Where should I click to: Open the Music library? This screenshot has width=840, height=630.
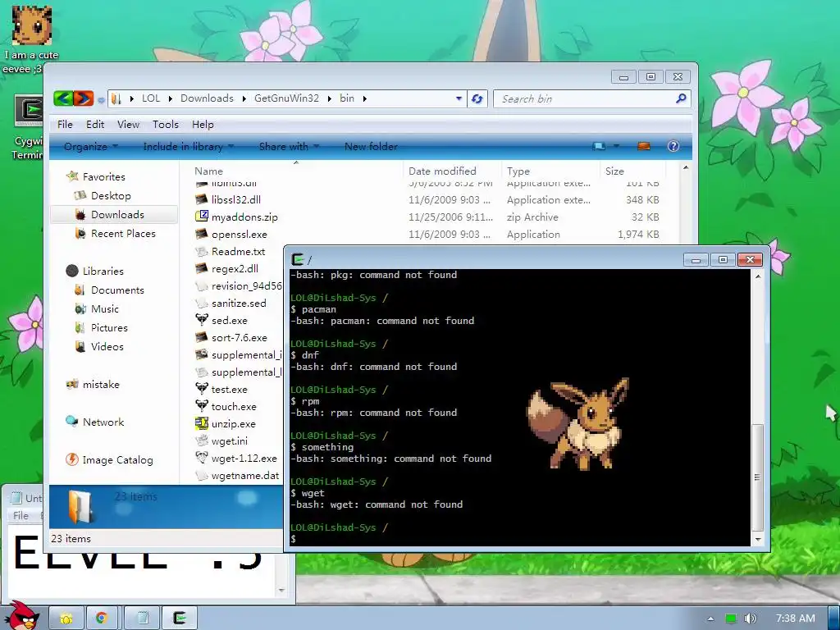(x=104, y=308)
